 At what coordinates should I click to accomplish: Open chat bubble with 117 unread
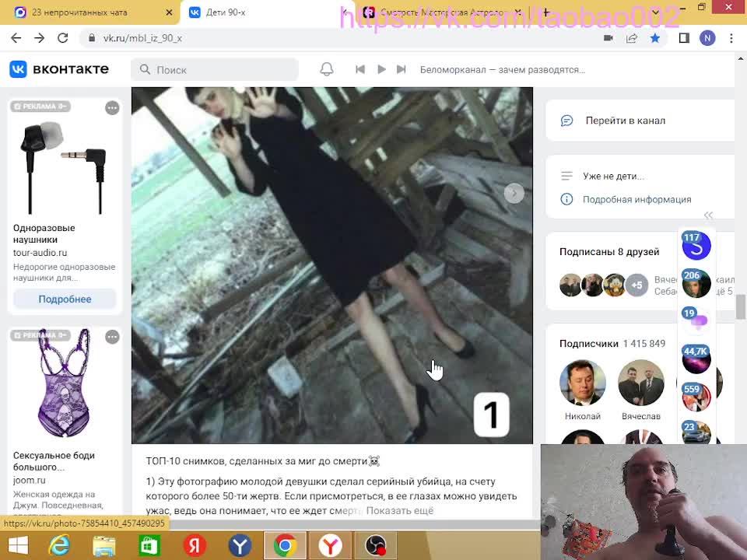[696, 246]
